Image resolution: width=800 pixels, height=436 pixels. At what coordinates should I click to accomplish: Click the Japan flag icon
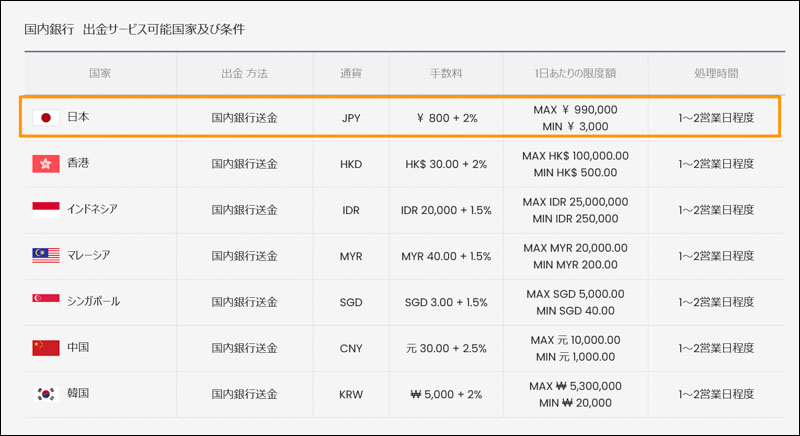point(46,118)
